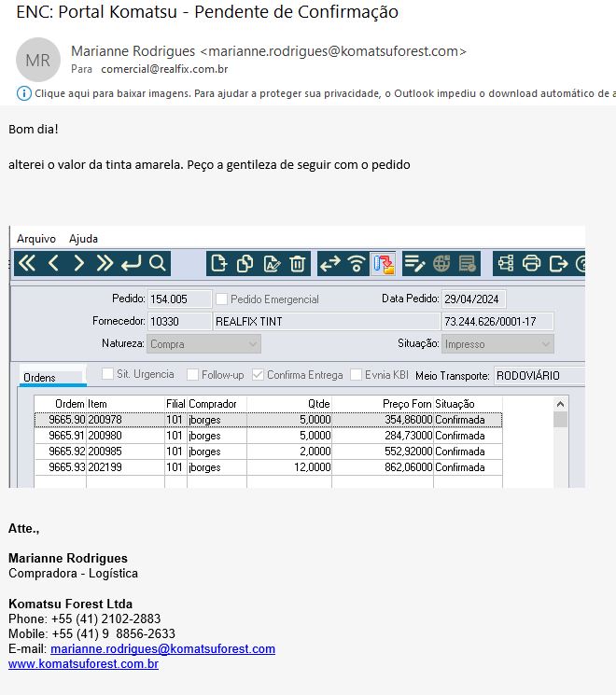Viewport: 616px width, 695px height.
Task: Select the Ordens tab
Action: (x=39, y=378)
